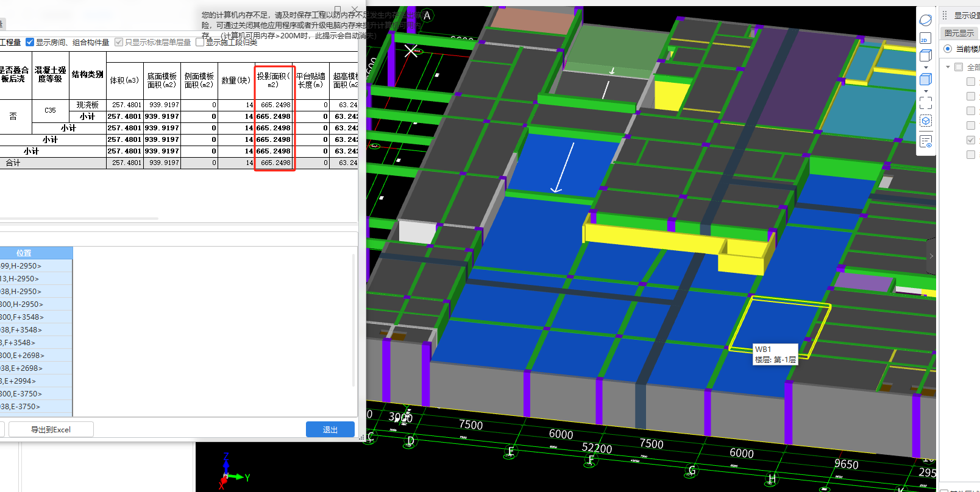This screenshot has width=980, height=492.
Task: Uncheck the ticked checkbox in display tree
Action: pos(971,140)
